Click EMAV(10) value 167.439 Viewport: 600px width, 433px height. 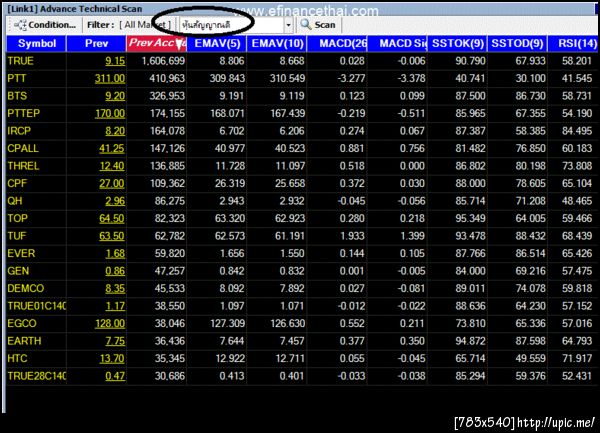pos(288,114)
